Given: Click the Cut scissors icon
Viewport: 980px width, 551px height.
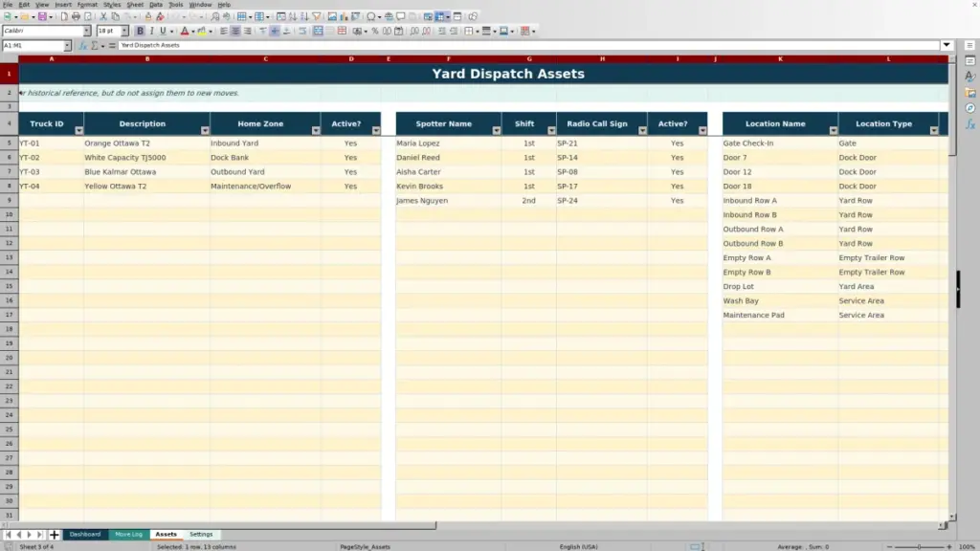Looking at the screenshot, I should [x=103, y=16].
